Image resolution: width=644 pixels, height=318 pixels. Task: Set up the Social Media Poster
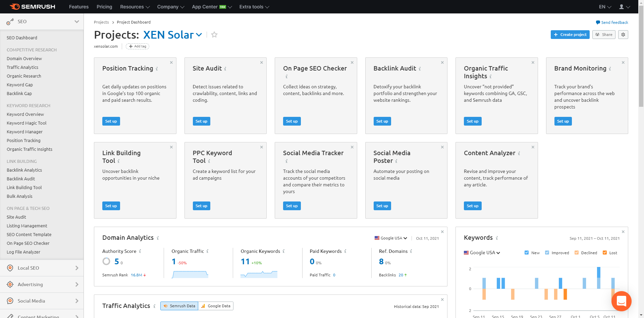[x=382, y=206]
